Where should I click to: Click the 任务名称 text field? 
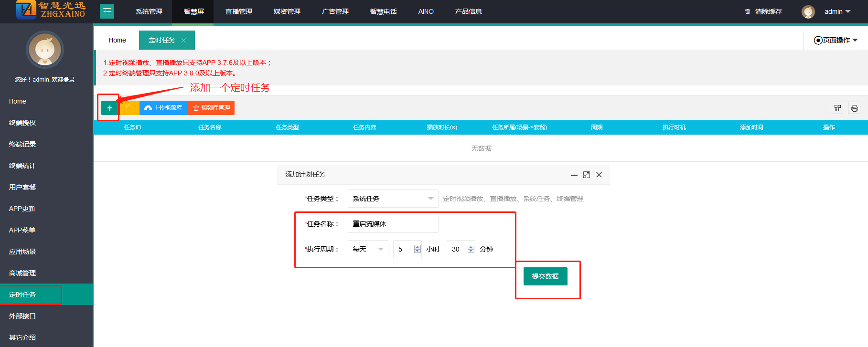393,224
